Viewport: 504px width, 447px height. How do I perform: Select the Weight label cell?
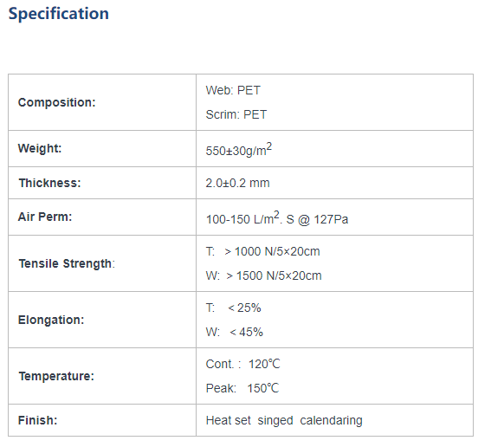pos(102,149)
